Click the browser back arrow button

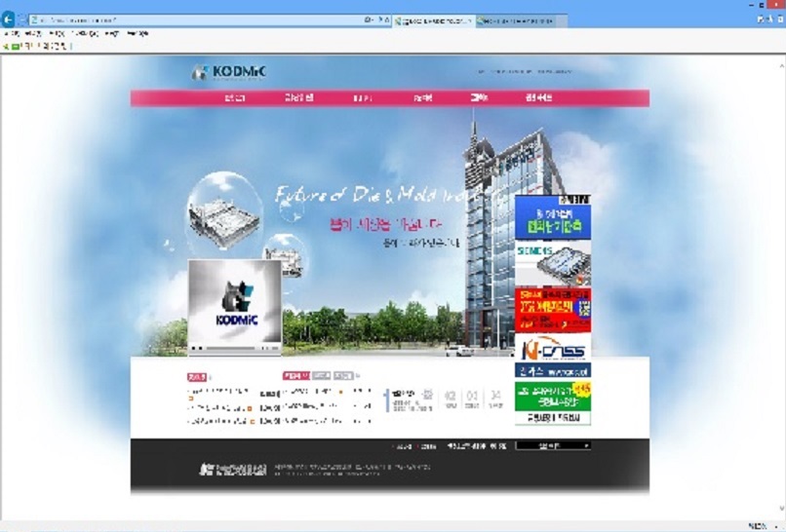click(x=9, y=19)
